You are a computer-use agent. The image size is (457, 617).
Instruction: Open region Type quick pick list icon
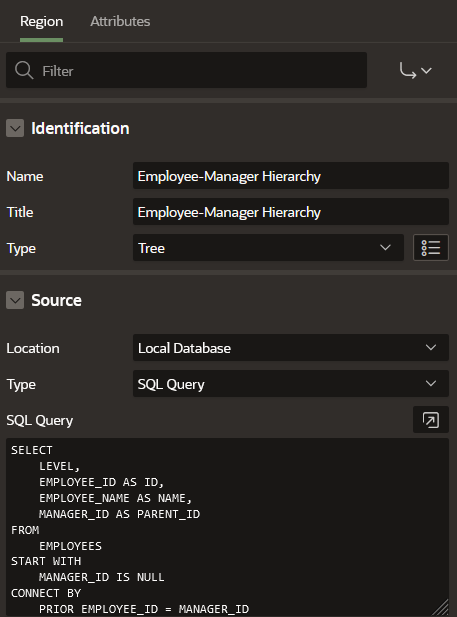(x=431, y=248)
